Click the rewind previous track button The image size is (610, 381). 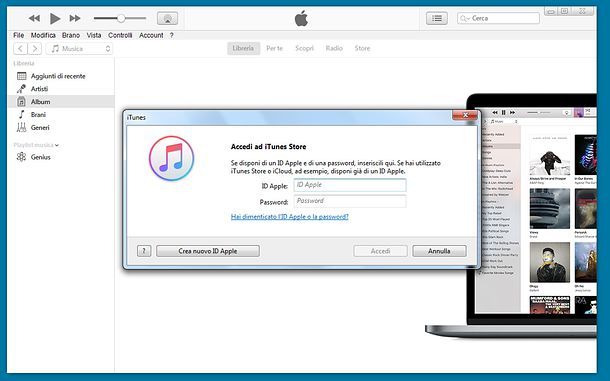tap(34, 18)
